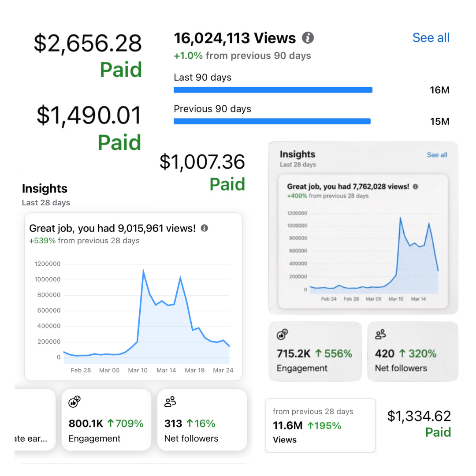
Task: Select the Previous 90 days blue bar
Action: click(x=272, y=122)
